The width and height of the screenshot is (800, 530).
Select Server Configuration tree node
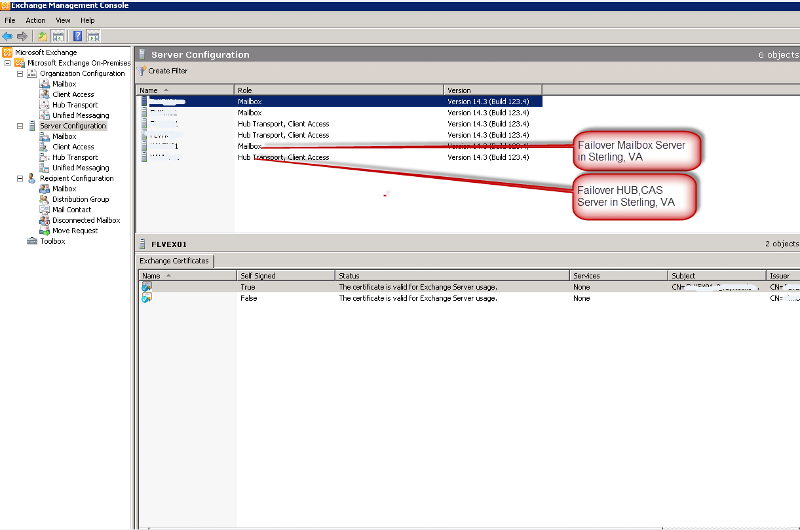[x=73, y=125]
